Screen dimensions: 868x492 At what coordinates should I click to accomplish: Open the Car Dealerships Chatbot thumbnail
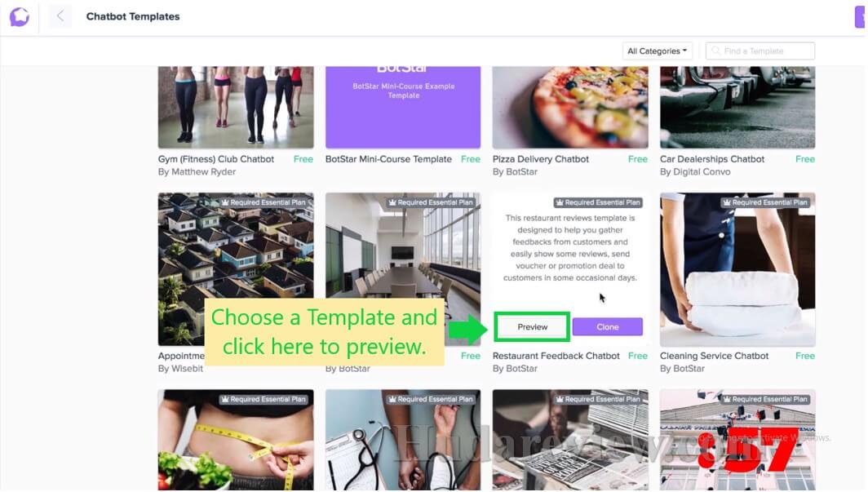click(x=737, y=107)
